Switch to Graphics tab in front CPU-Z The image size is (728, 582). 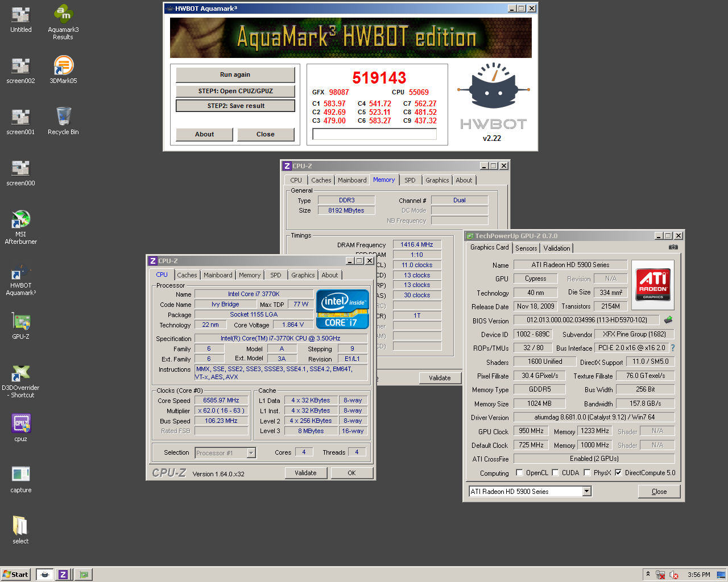click(303, 275)
